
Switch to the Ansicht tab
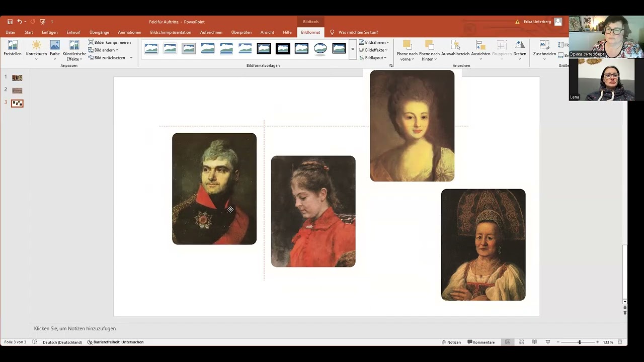point(267,32)
